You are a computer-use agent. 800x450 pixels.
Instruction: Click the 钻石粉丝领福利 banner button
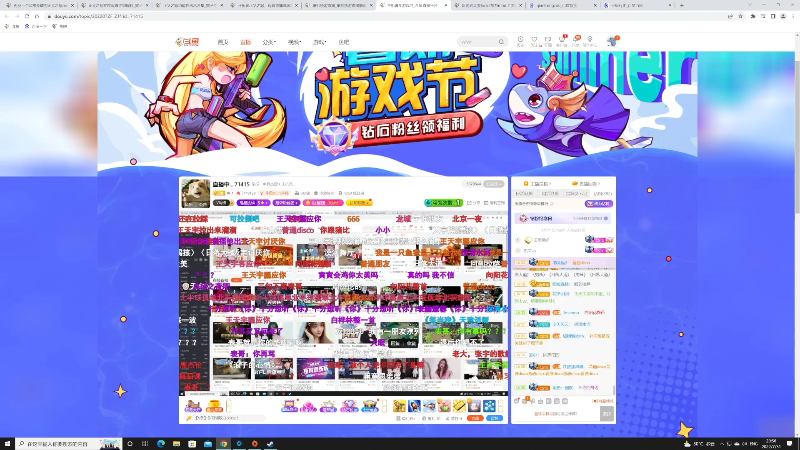413,129
